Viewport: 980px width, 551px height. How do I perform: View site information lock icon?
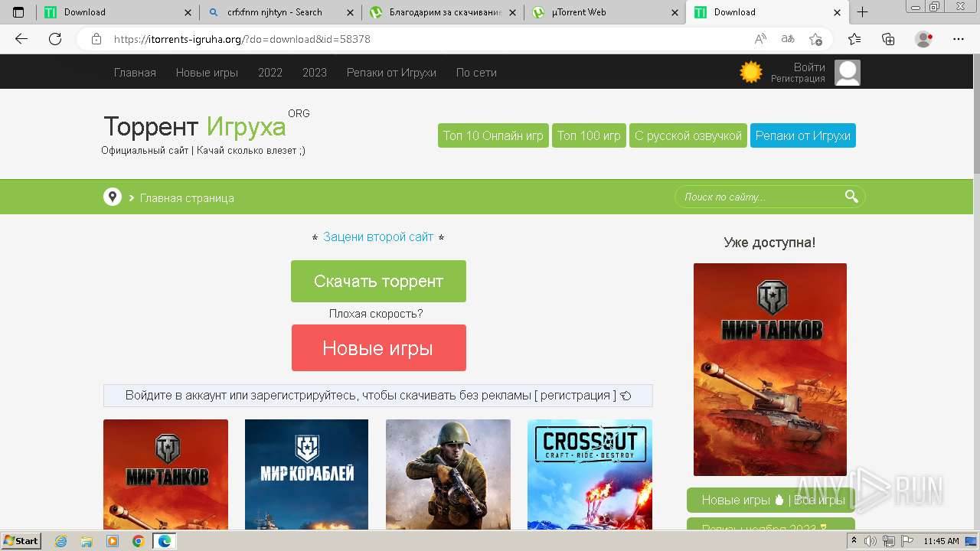(x=96, y=39)
